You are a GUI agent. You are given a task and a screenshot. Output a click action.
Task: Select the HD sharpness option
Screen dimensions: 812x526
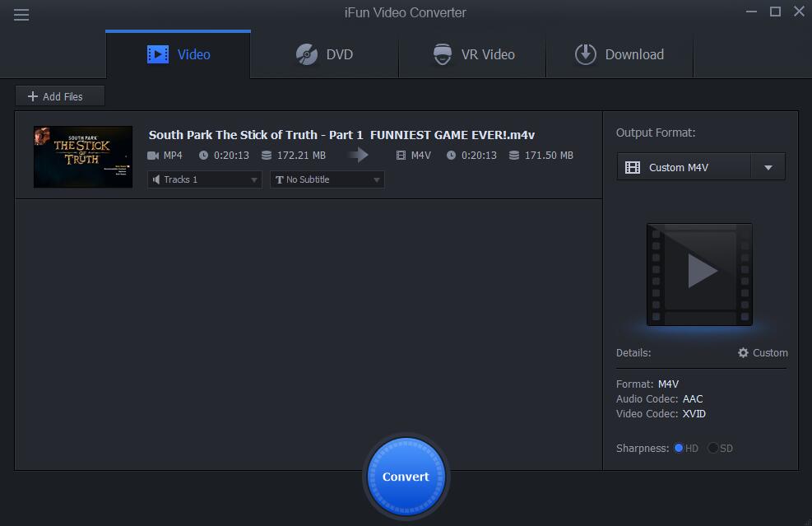[x=685, y=449]
